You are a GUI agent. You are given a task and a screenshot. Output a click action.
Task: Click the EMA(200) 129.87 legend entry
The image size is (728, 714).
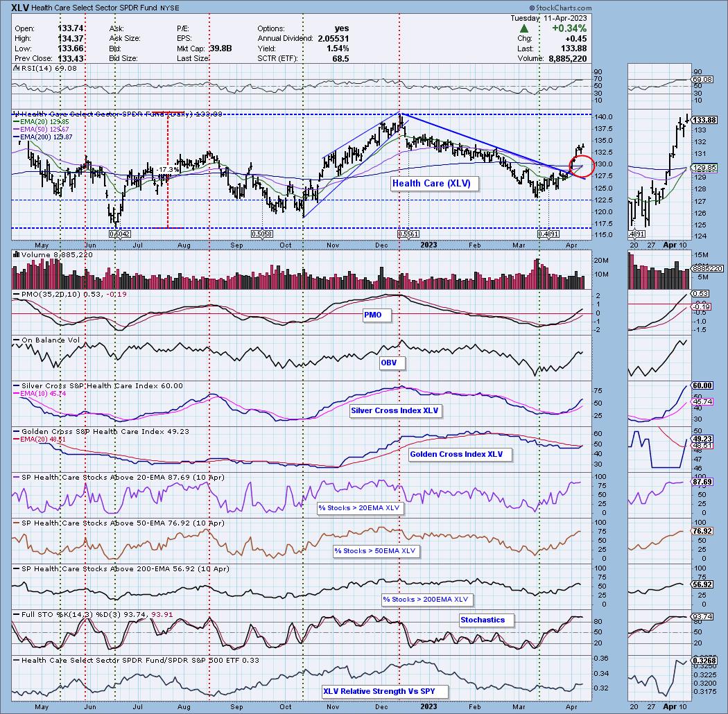click(43, 137)
